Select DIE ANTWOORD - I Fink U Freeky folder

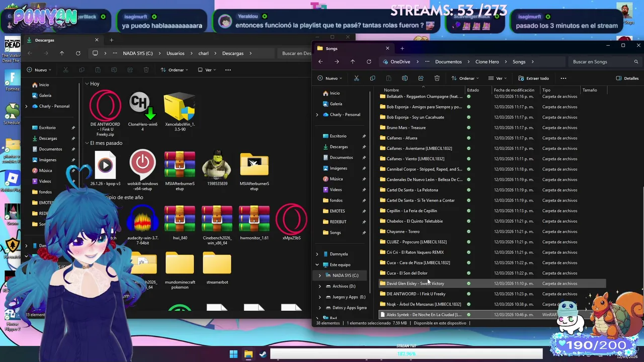click(493, 294)
